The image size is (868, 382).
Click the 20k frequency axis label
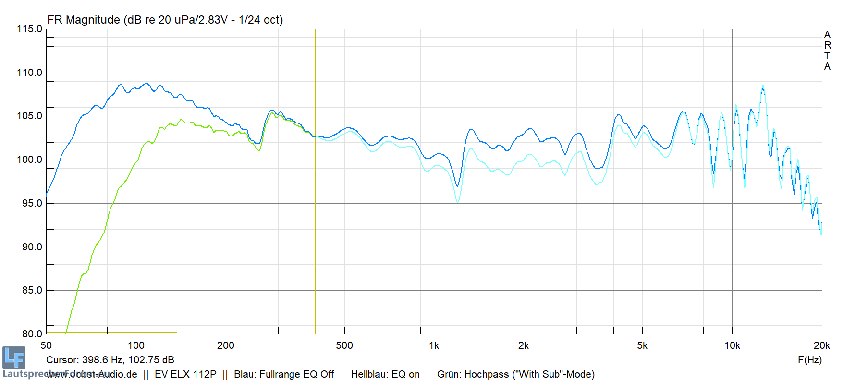821,345
